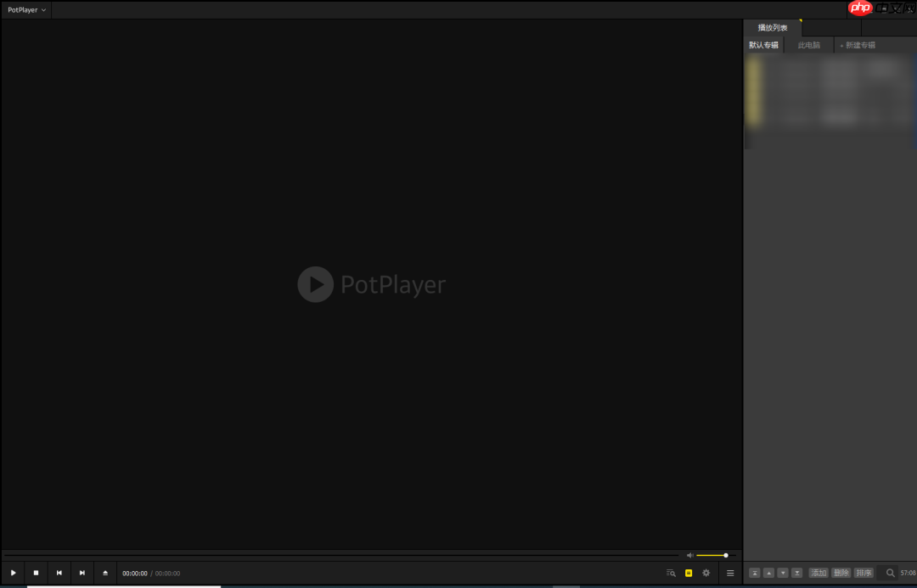Skip to the next track

pyautogui.click(x=82, y=573)
